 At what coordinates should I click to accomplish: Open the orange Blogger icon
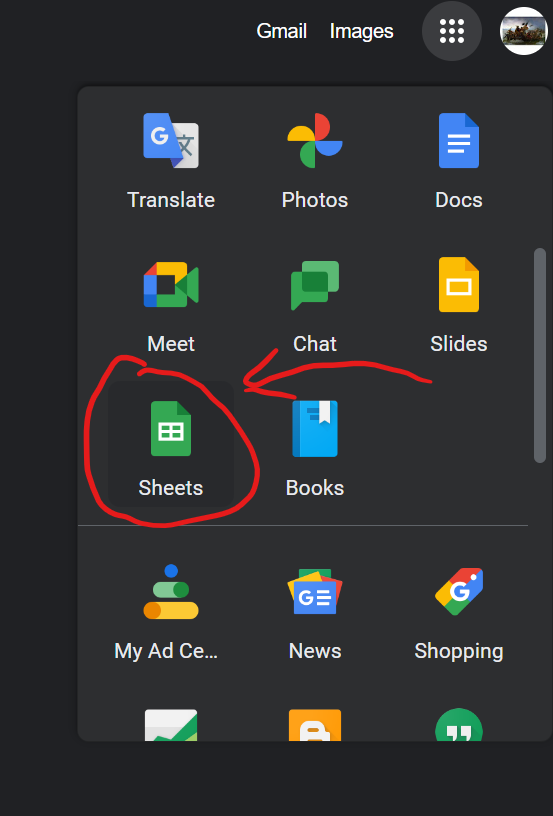315,724
